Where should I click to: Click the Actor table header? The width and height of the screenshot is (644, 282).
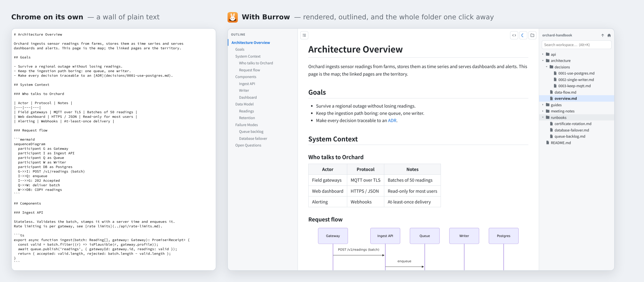[328, 169]
